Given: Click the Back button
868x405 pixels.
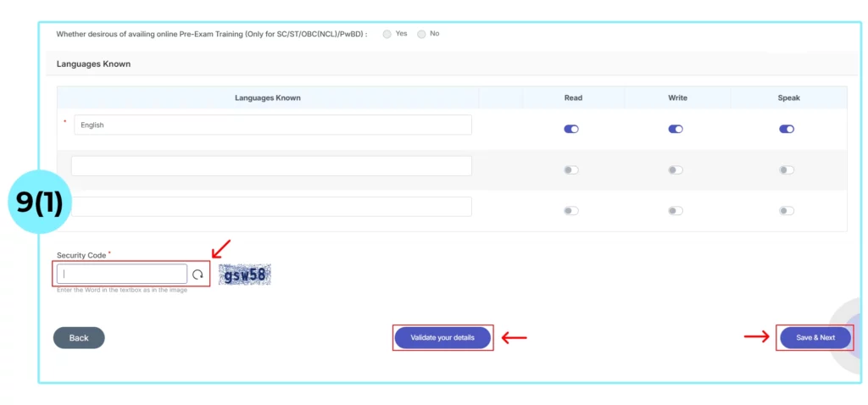Looking at the screenshot, I should tap(79, 337).
